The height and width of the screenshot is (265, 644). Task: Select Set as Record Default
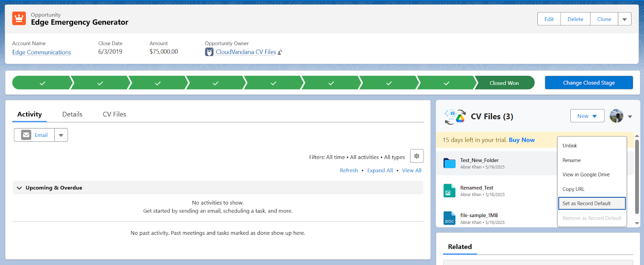[592, 203]
